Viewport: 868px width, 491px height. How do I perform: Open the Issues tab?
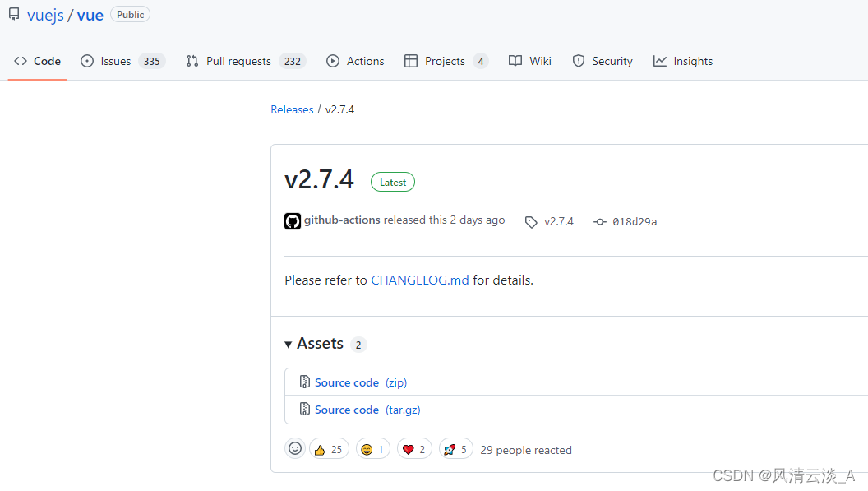point(123,61)
